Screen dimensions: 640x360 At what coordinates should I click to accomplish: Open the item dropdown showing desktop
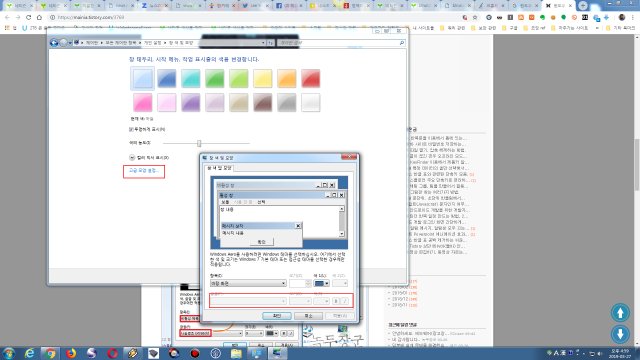pyautogui.click(x=248, y=283)
